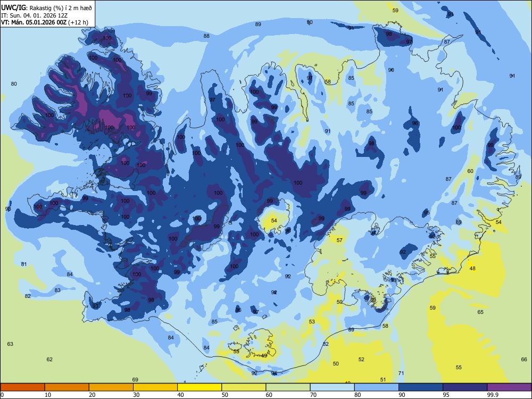Image resolution: width=532 pixels, height=399 pixels.
Task: Click the humidity value 60 on the map
Action: click(x=470, y=171)
